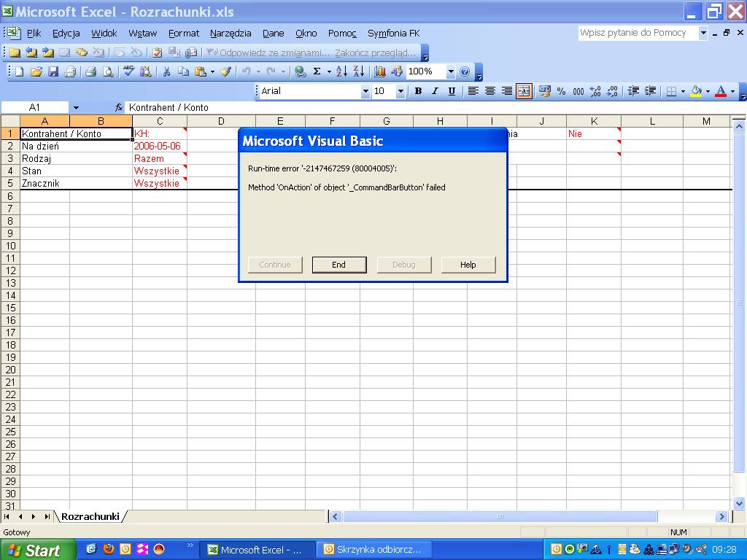Toggle Bold formatting
Image resolution: width=747 pixels, height=560 pixels.
coord(418,91)
